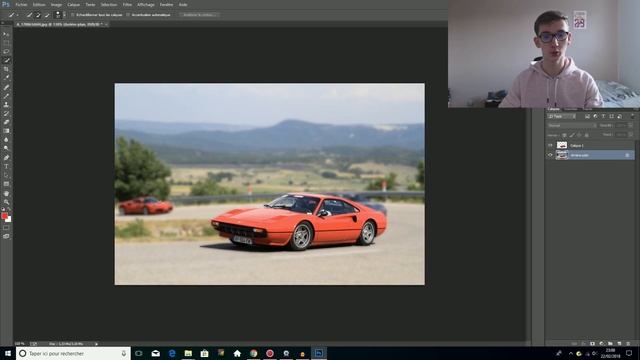Select the Pen tool
Viewport: 640px width, 360px height.
coord(6,158)
